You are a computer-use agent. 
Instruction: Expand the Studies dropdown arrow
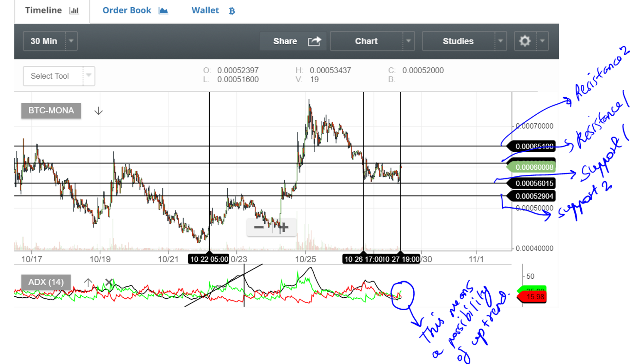click(500, 41)
